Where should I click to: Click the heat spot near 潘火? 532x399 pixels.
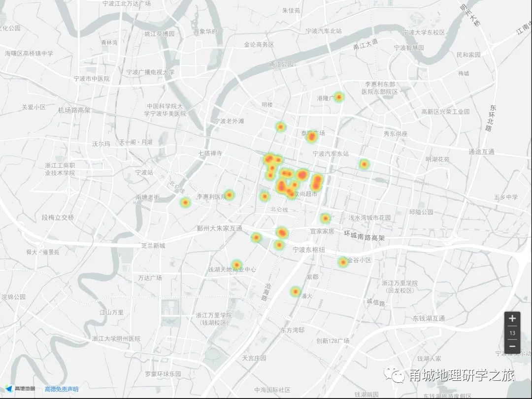point(296,292)
